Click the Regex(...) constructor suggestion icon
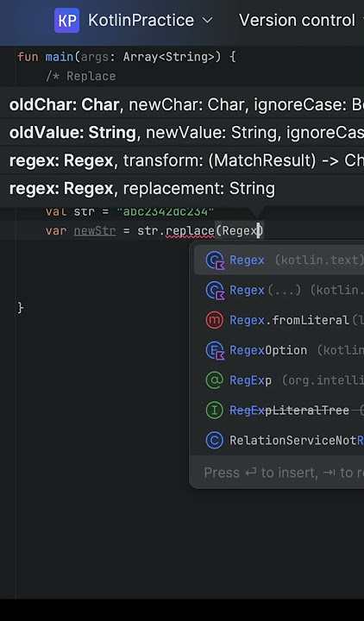The height and width of the screenshot is (621, 364). click(x=215, y=291)
